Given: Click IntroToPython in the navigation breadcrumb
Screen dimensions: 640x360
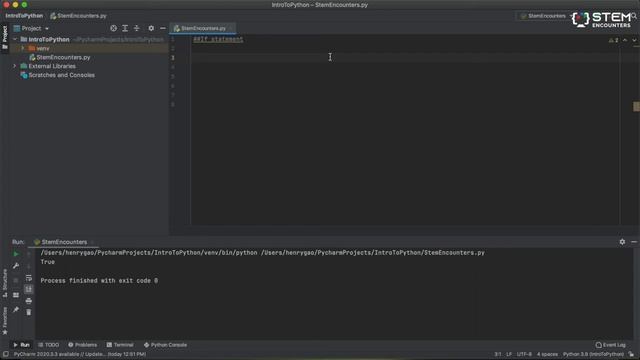Looking at the screenshot, I should [24, 16].
